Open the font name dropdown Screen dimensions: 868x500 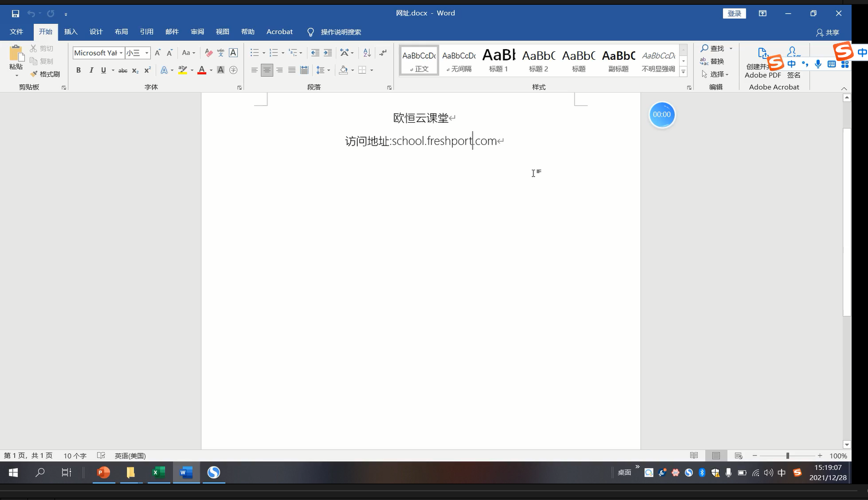click(x=121, y=53)
